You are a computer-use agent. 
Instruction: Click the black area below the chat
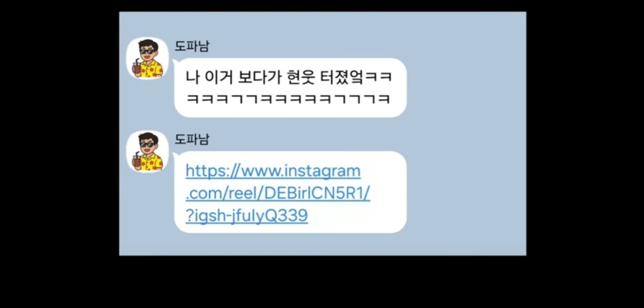click(x=322, y=282)
